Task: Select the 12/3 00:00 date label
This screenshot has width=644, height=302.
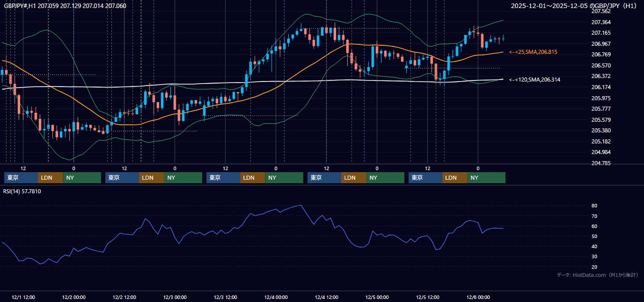Action: click(x=175, y=297)
